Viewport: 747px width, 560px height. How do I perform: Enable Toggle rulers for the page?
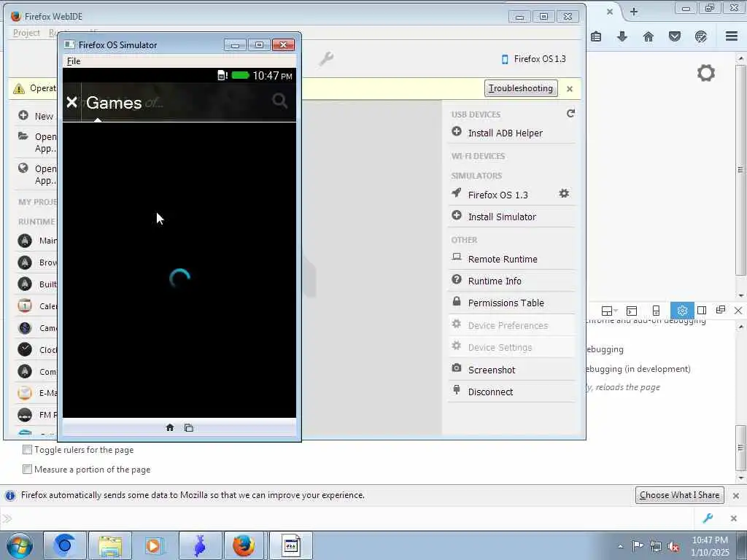pyautogui.click(x=28, y=449)
